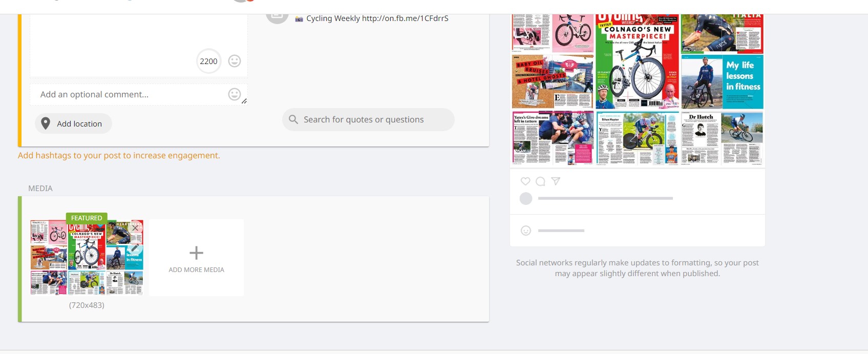Click the Cycling Weekly http://on.fb.me/1CFdrrS text
Image resolution: width=868 pixels, height=354 pixels.
[x=377, y=18]
